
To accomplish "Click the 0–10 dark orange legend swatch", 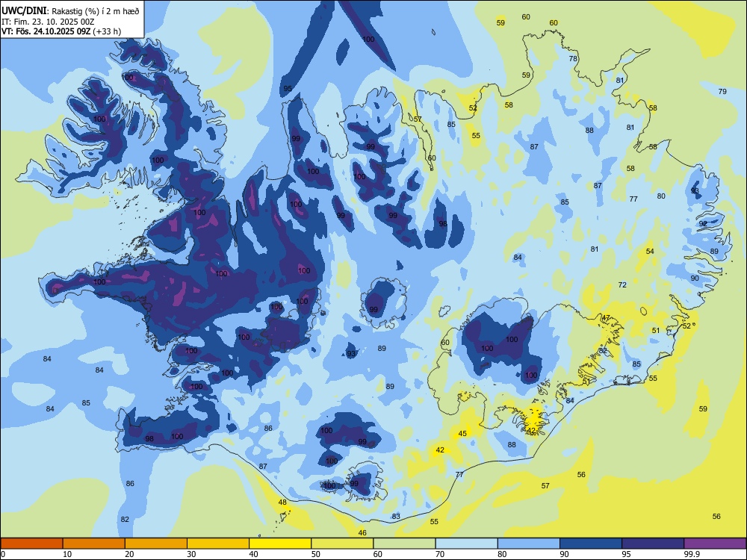I will click(x=31, y=544).
